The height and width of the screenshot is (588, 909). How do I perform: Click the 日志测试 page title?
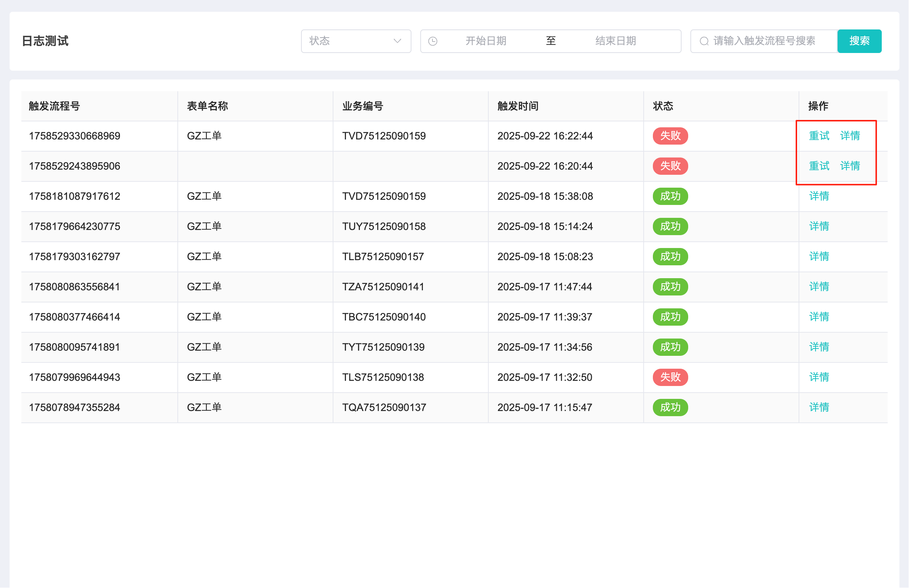[x=45, y=41]
